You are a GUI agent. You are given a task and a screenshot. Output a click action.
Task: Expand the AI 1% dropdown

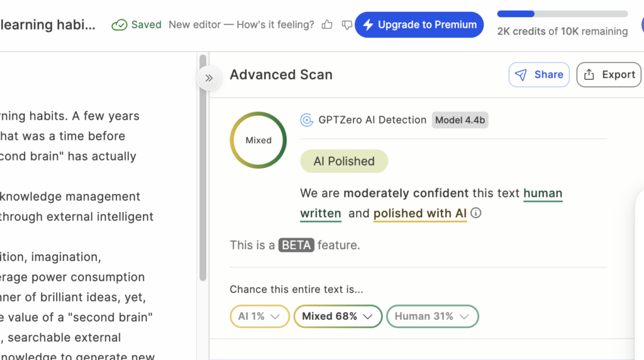coord(259,316)
